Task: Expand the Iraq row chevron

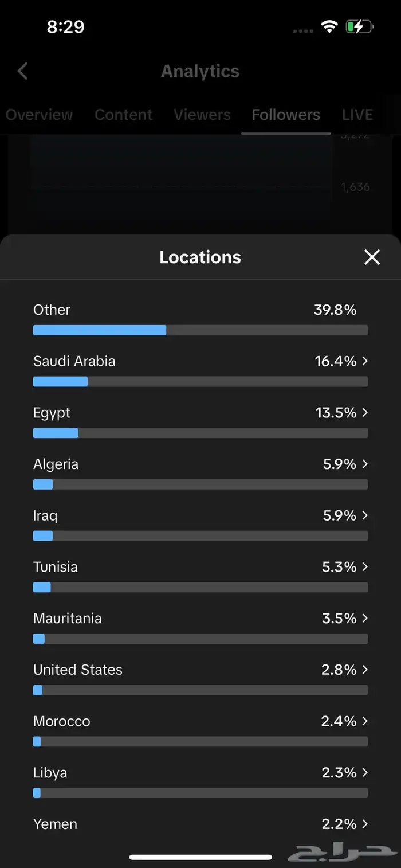Action: pyautogui.click(x=365, y=515)
